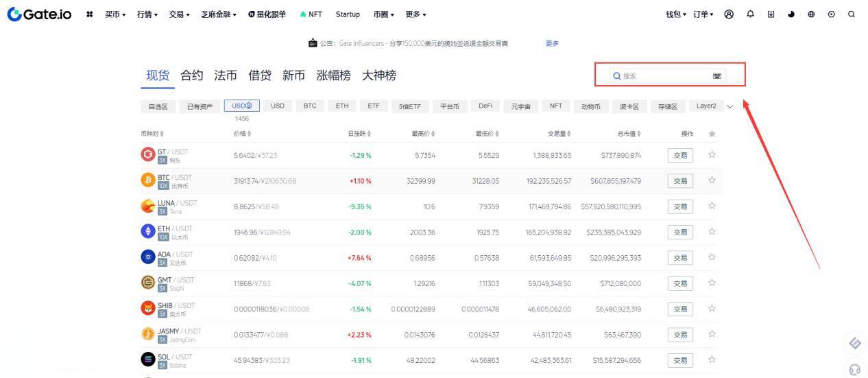This screenshot has width=868, height=378.
Task: Click the ETH coin logo
Action: pos(147,231)
